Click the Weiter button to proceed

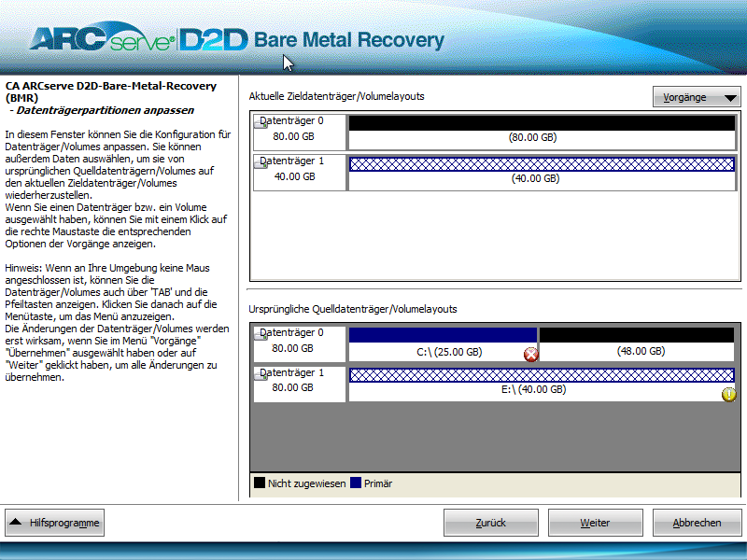(595, 523)
